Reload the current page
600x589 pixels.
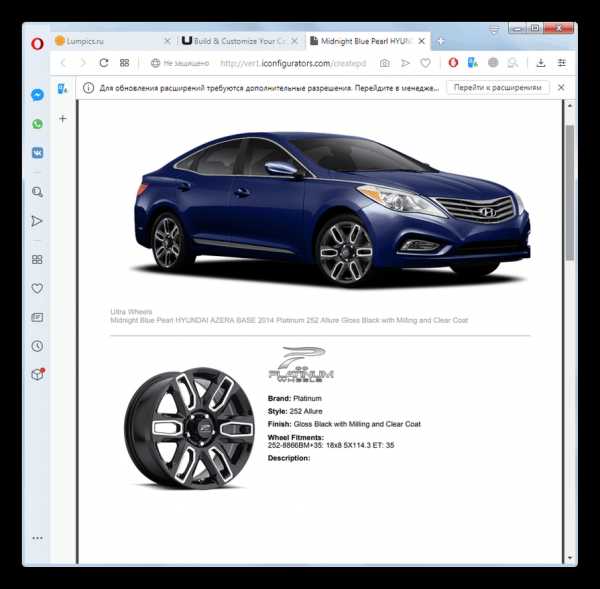(103, 63)
